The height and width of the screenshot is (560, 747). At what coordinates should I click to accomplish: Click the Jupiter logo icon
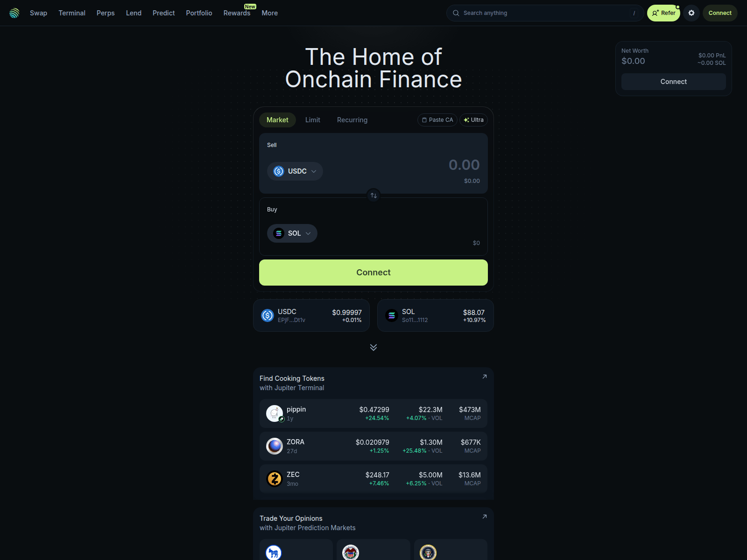coord(14,13)
